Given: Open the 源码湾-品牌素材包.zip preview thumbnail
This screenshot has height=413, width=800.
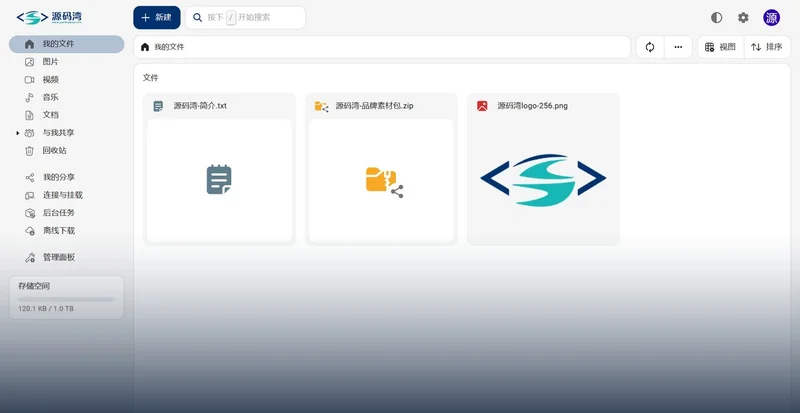Looking at the screenshot, I should (381, 180).
